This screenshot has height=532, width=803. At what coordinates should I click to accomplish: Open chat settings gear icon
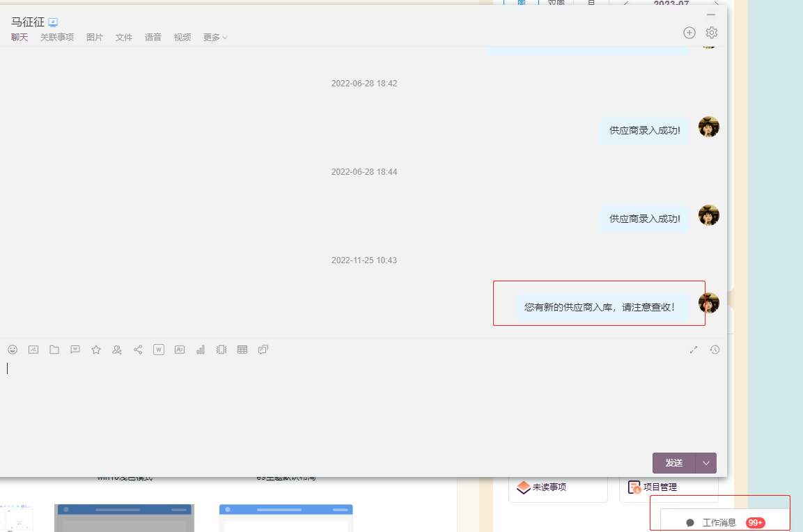[712, 33]
